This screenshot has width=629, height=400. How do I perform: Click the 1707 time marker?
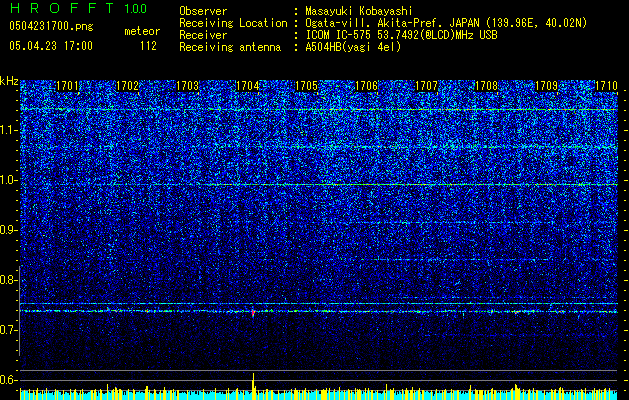[x=426, y=86]
